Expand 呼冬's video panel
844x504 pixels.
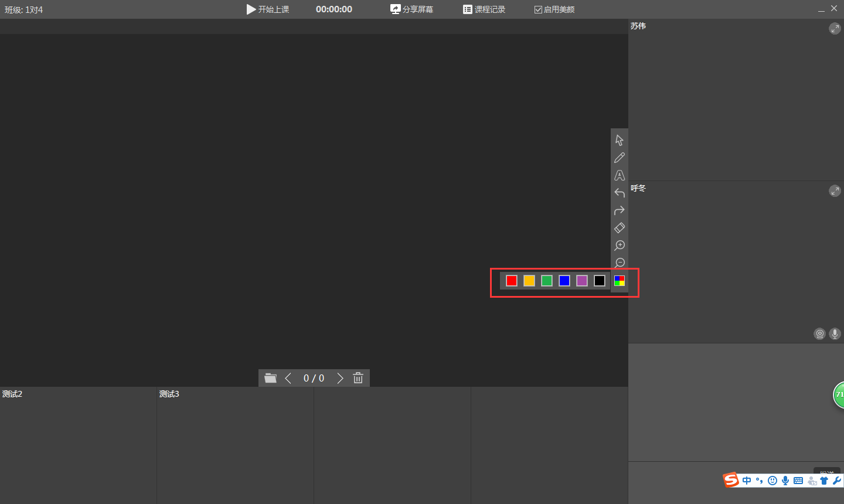tap(835, 191)
